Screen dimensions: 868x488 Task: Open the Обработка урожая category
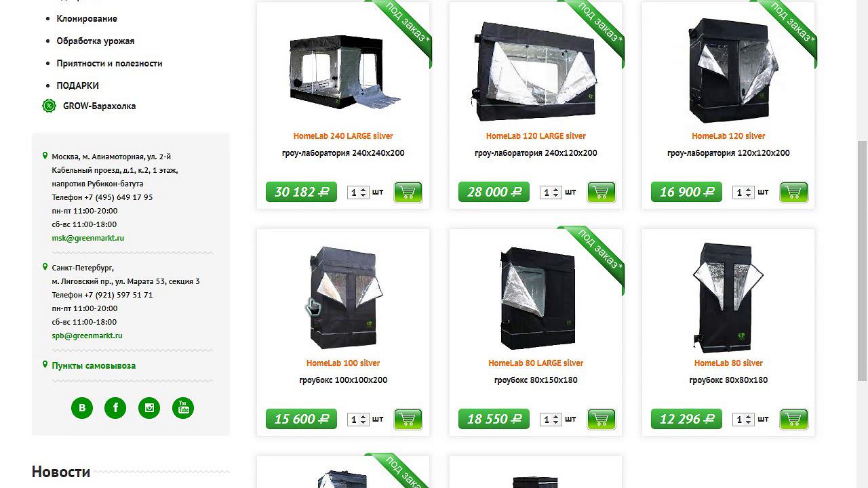tap(96, 41)
